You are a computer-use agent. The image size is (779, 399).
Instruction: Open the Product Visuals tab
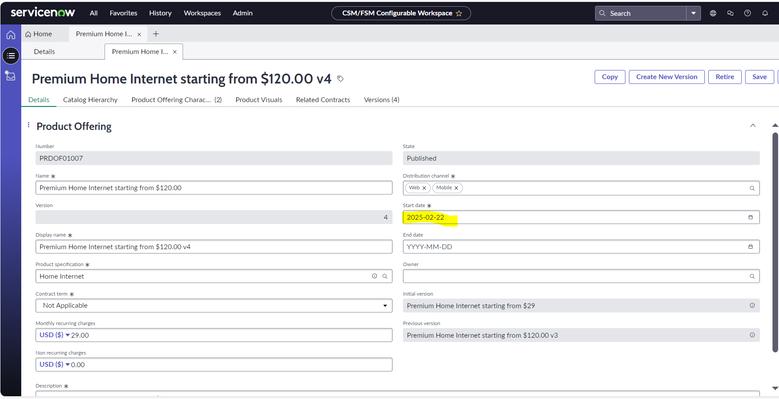pos(258,100)
